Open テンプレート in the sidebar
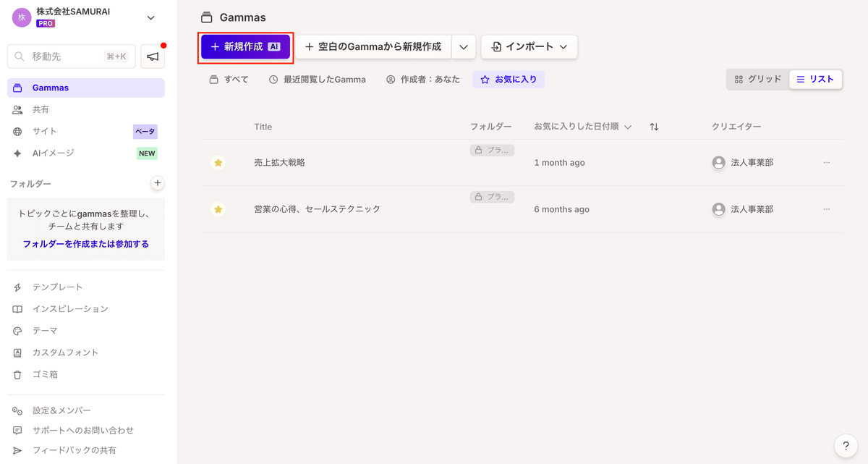The image size is (868, 464). pos(86,287)
